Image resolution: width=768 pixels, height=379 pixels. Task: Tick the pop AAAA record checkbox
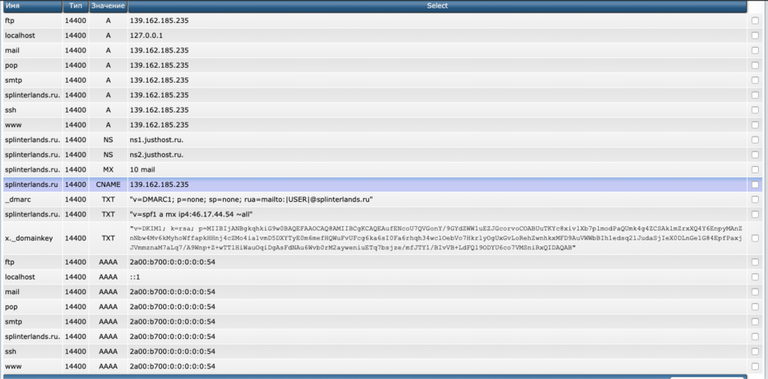tap(755, 307)
